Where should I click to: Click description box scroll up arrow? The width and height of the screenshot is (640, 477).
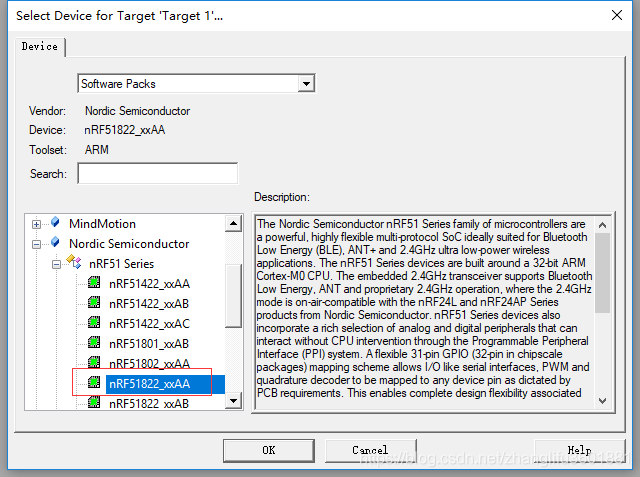tap(602, 225)
